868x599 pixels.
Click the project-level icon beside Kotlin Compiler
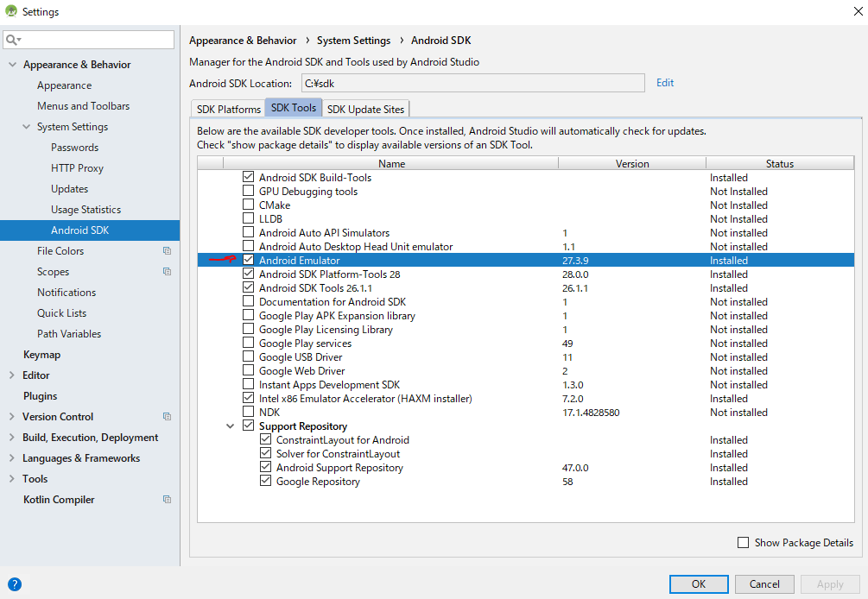pos(167,500)
